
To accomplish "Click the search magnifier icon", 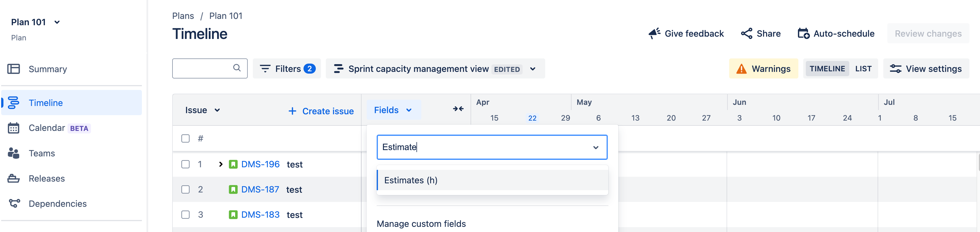I will tap(237, 68).
